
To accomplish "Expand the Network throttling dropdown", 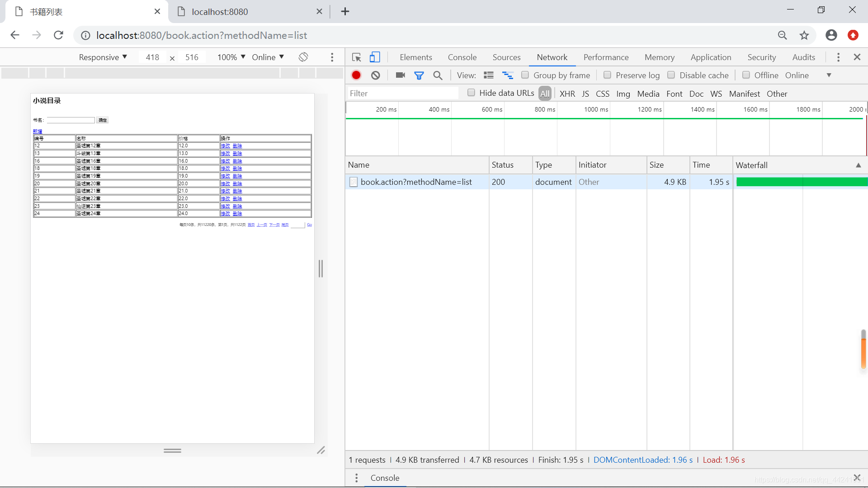I will (x=828, y=75).
